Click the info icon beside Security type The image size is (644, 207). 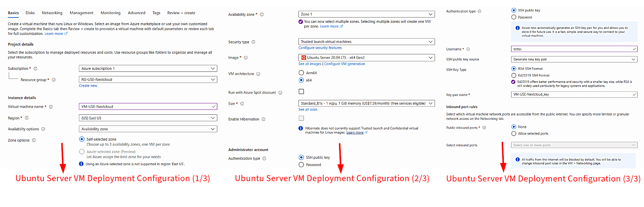coord(254,42)
